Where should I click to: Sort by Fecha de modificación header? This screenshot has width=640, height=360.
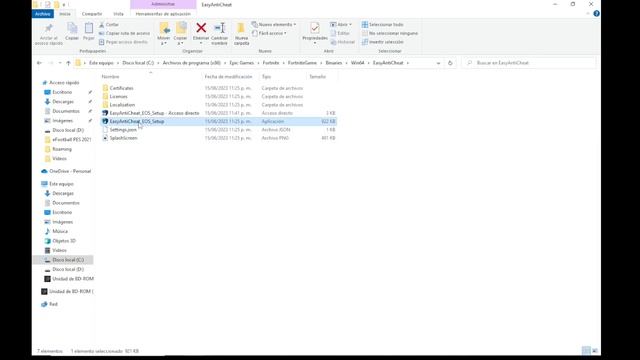[x=228, y=77]
